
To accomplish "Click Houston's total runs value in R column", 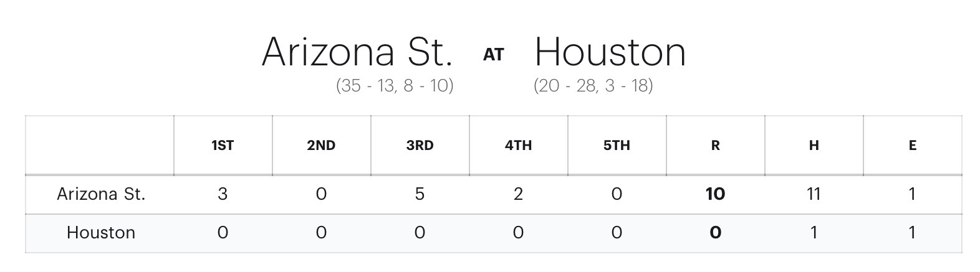I will pyautogui.click(x=715, y=233).
